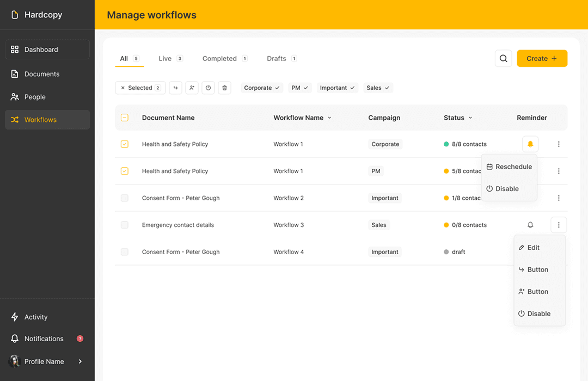Click the assign person icon in the selection toolbar

pos(192,88)
